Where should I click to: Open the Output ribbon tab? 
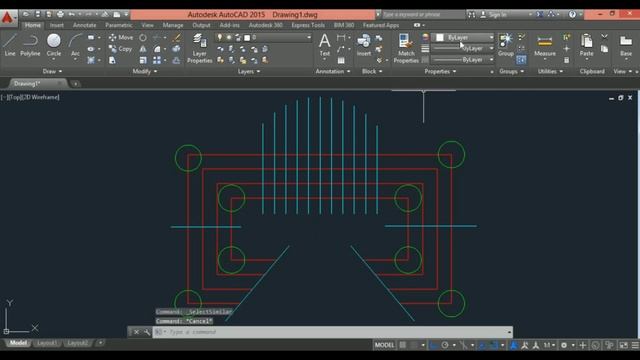coord(201,25)
